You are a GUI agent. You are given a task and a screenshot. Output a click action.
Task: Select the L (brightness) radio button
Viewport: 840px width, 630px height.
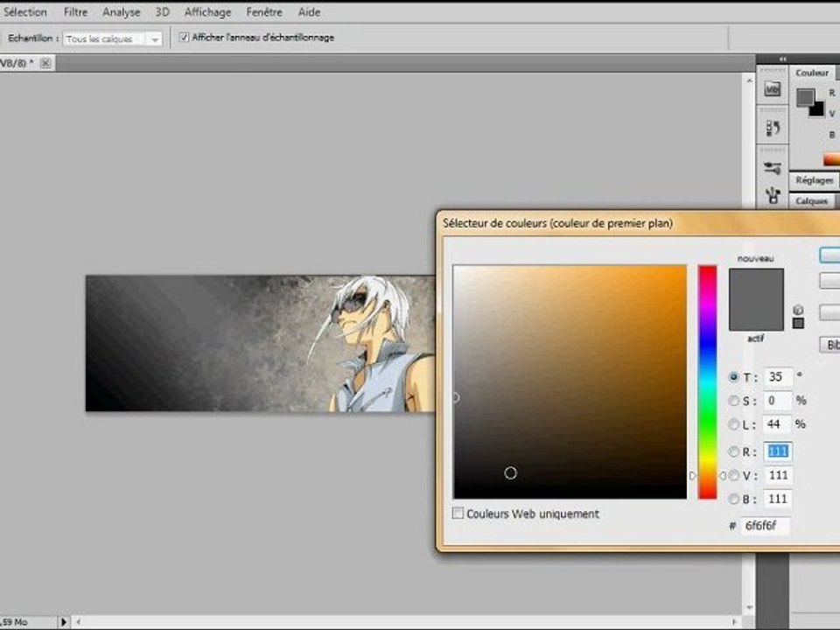(x=734, y=425)
